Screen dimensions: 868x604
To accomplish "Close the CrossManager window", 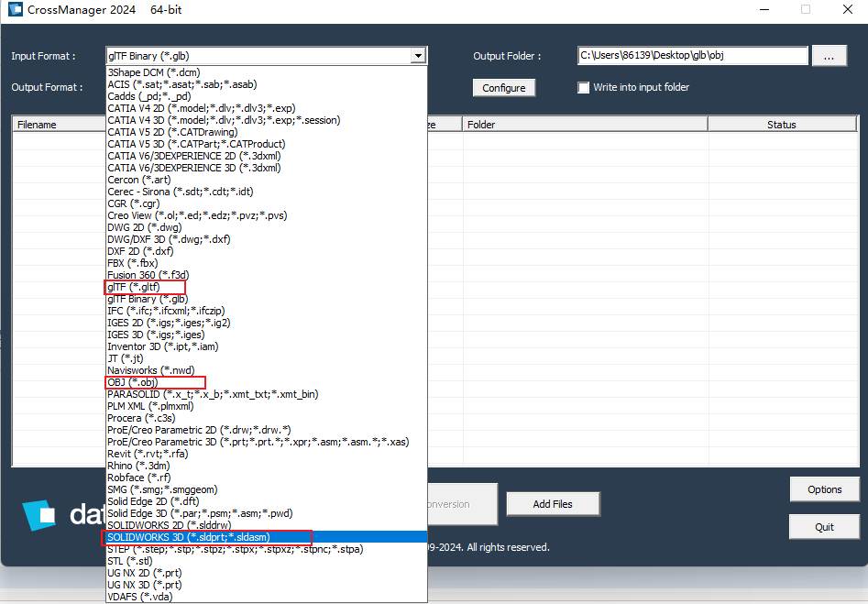I will 848,9.
